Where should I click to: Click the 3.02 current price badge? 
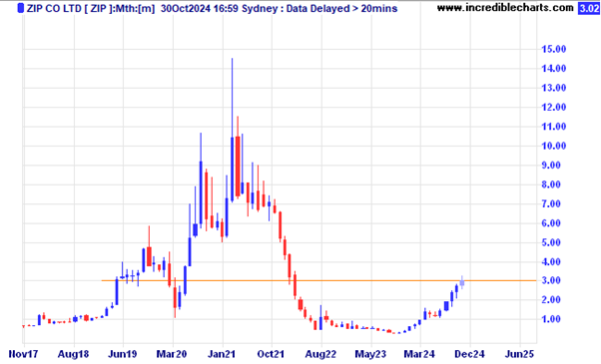click(588, 8)
